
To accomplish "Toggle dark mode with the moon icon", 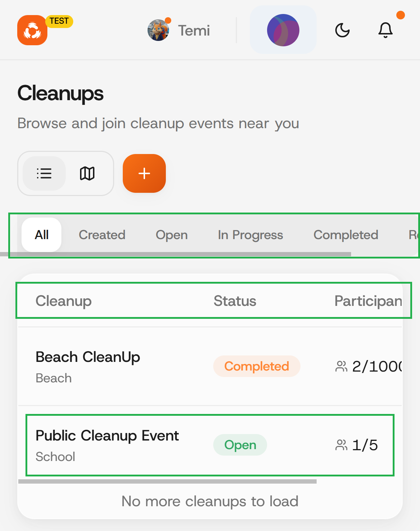I will [342, 30].
